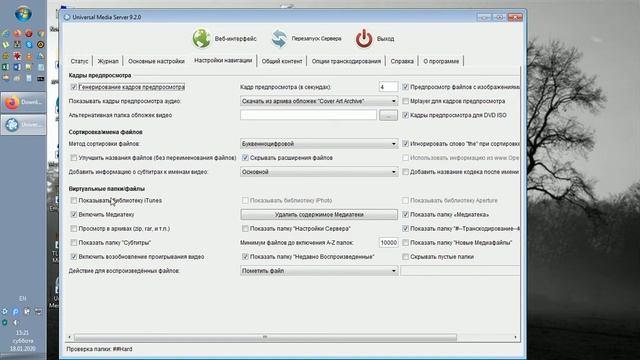Click the empty field beside Пометить файл
Image resolution: width=640 pixels, height=360 pixels.
[x=460, y=271]
